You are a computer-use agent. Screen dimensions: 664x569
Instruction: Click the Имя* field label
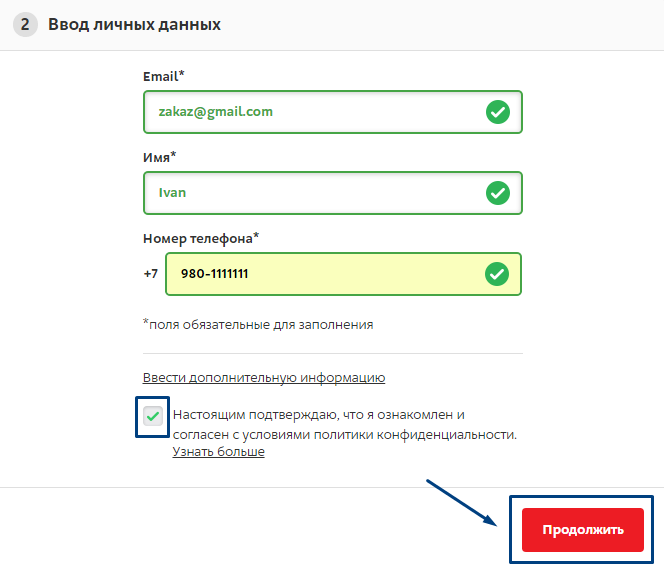coord(160,157)
